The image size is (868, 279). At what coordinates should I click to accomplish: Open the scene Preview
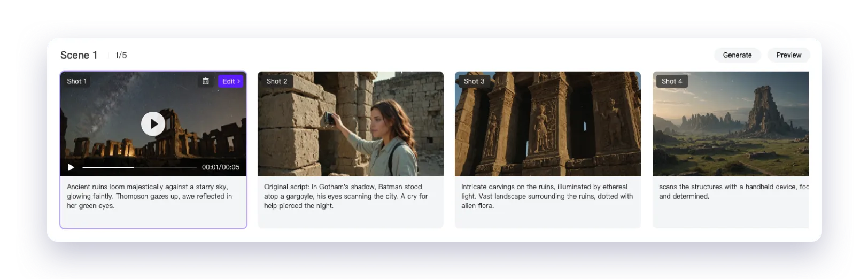[788, 55]
